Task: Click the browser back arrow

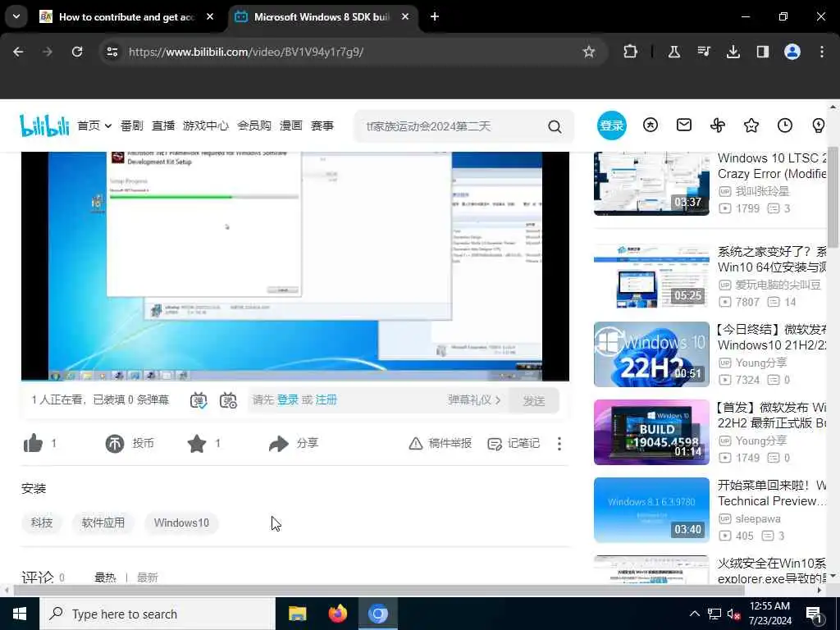Action: pos(18,52)
